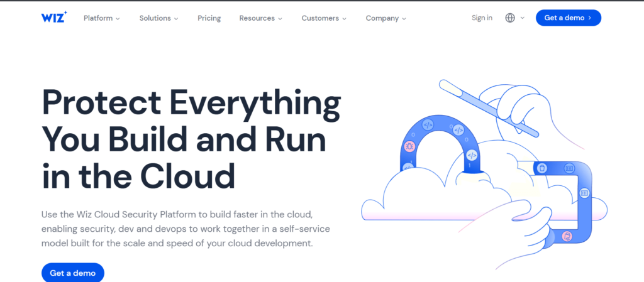The width and height of the screenshot is (644, 282).
Task: Click the Wiz logo
Action: click(54, 17)
